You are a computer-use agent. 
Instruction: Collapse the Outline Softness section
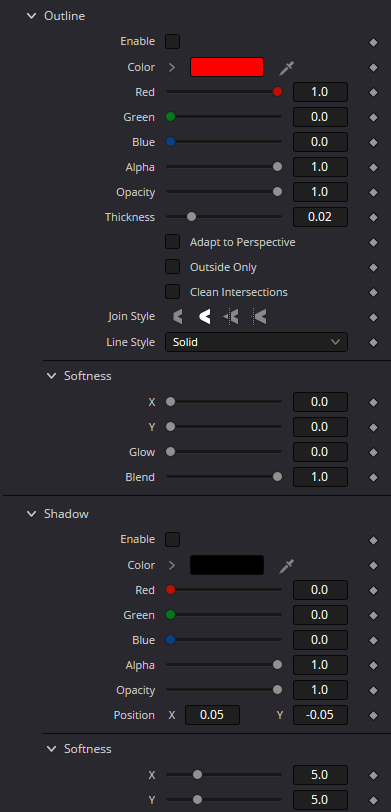(x=51, y=376)
